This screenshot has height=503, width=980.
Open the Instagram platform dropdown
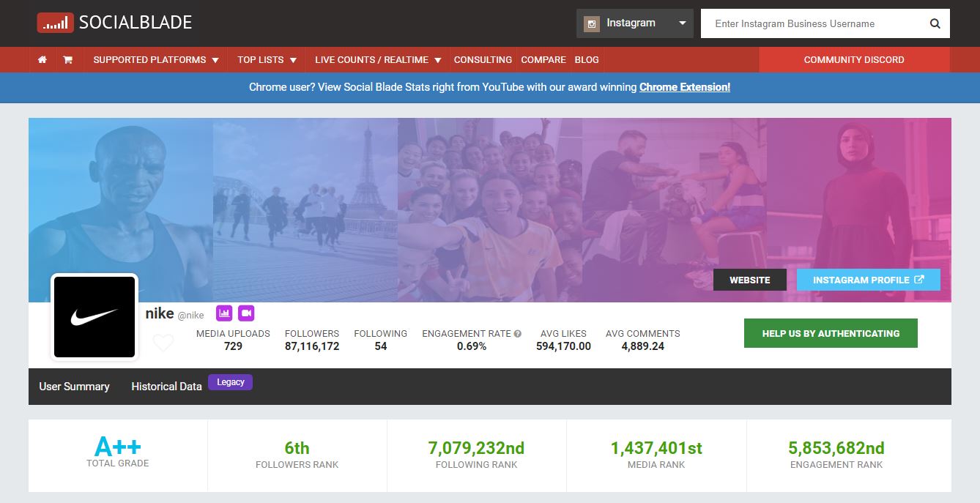635,23
